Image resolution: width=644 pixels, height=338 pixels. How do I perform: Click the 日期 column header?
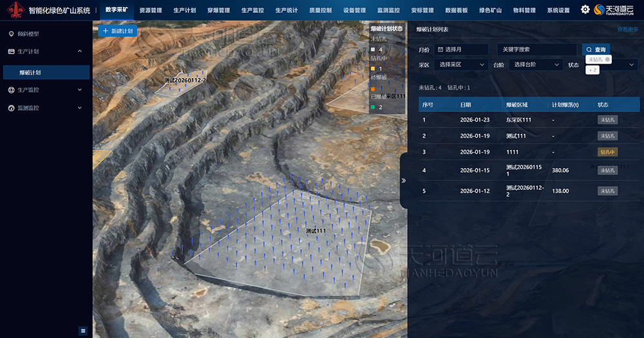coord(466,105)
